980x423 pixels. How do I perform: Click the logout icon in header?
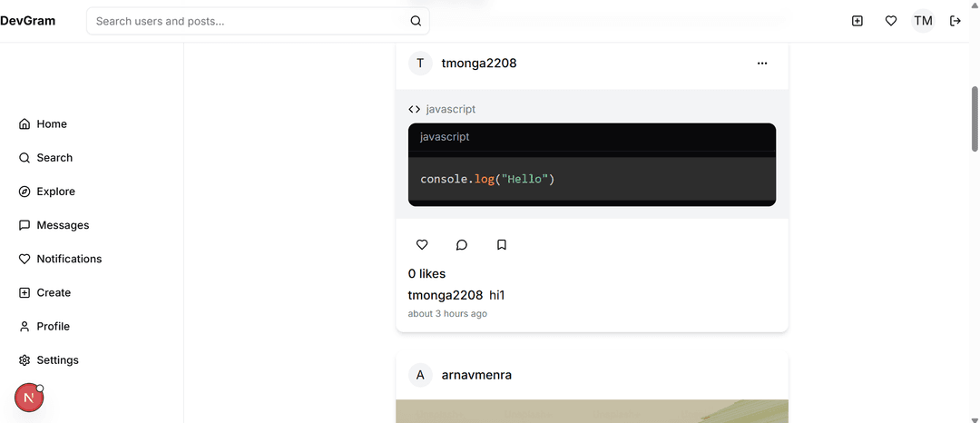click(955, 21)
